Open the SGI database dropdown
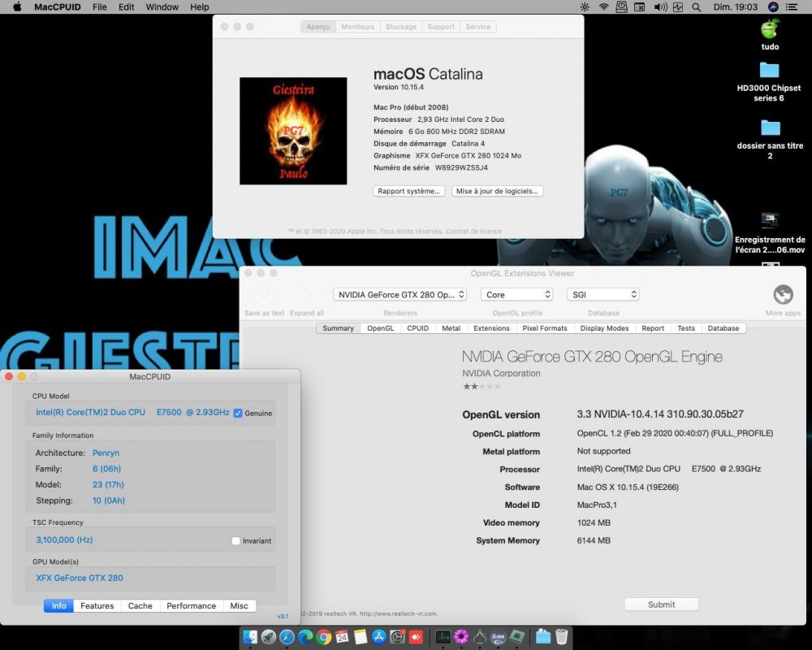The height and width of the screenshot is (650, 812). (603, 294)
